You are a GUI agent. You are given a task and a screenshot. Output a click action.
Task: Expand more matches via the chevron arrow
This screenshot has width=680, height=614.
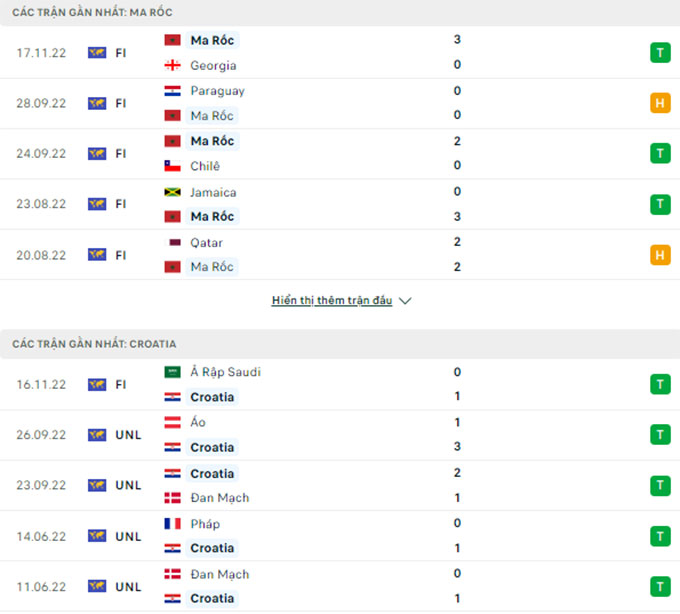coord(405,300)
